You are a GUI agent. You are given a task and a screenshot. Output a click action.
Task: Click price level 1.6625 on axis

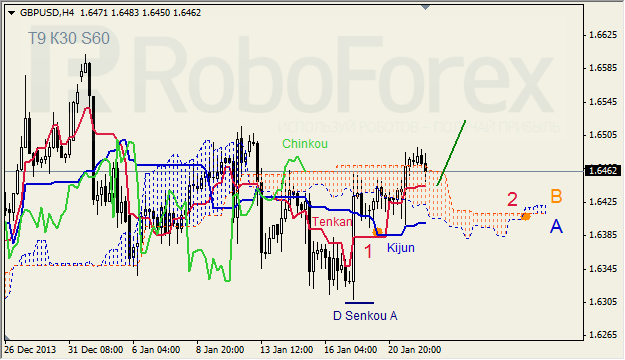click(603, 35)
